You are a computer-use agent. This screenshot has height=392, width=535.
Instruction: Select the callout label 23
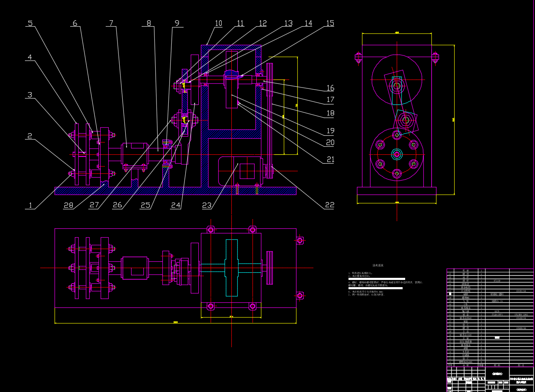206,205
